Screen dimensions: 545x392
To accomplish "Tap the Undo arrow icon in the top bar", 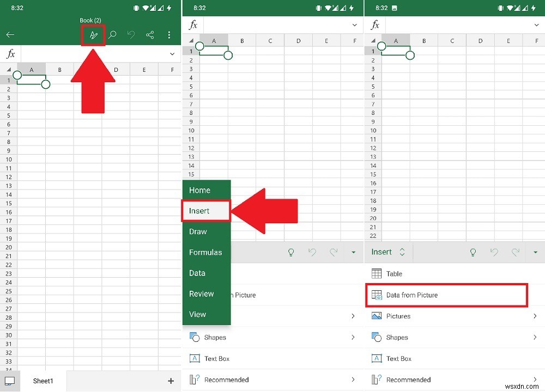I will point(131,34).
